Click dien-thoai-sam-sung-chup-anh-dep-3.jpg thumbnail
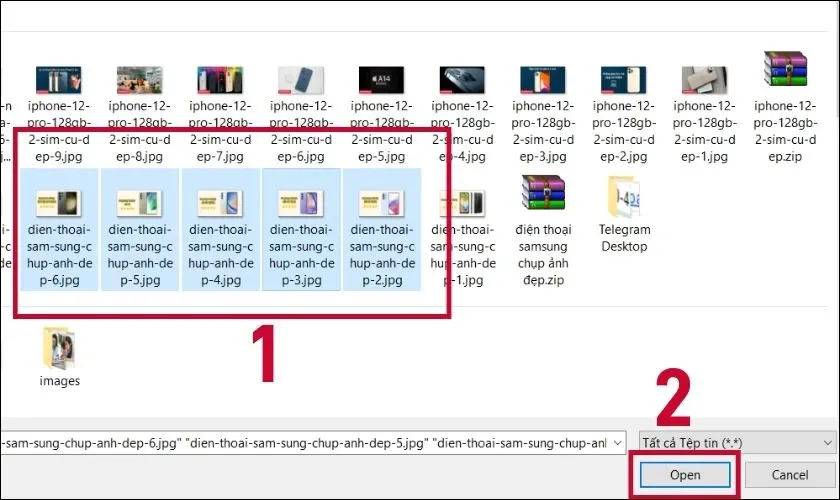Screen dimensions: 840x500 tap(301, 204)
